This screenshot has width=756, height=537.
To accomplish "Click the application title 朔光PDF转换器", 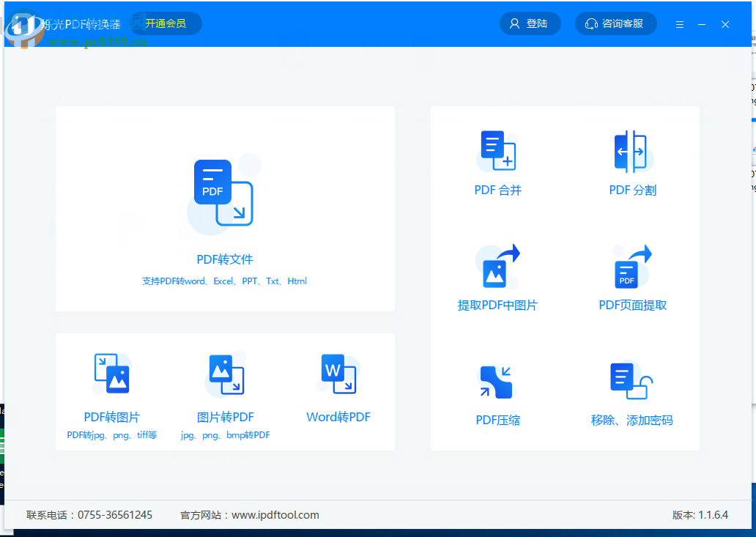I will click(82, 22).
